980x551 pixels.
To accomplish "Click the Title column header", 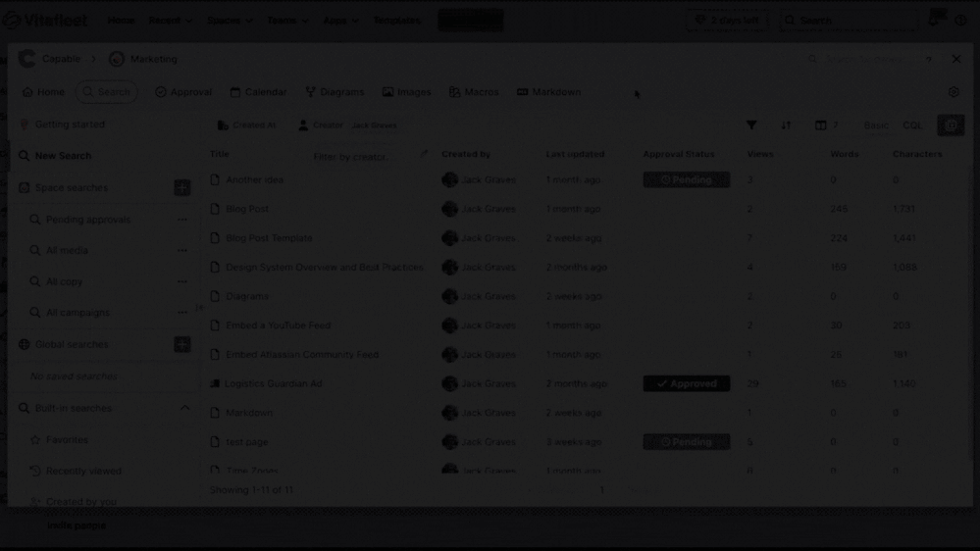I will (220, 154).
